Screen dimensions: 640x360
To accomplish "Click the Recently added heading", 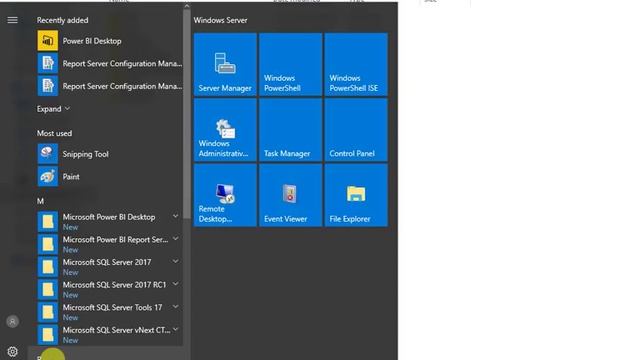I will click(x=62, y=20).
